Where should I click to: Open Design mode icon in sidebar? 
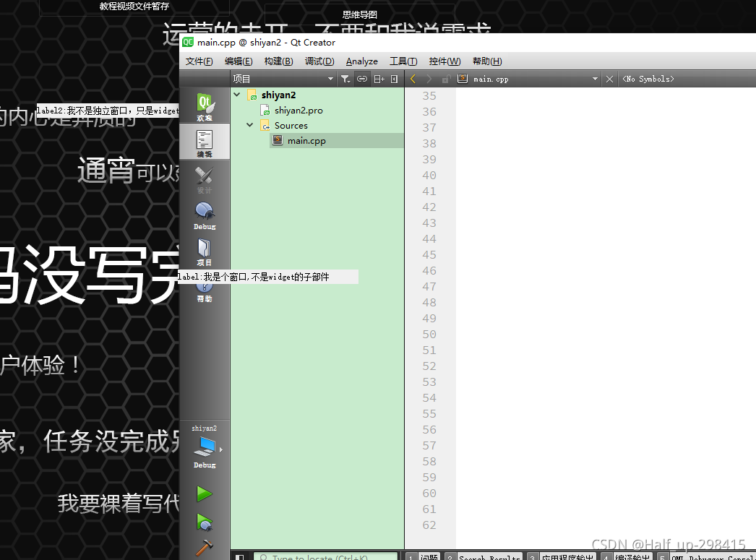205,178
